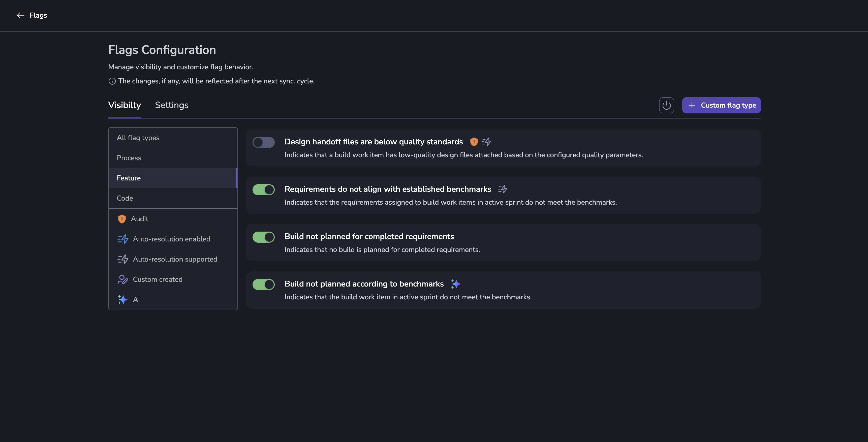Viewport: 868px width, 442px height.
Task: Click audit shield icon on Design handoff flag
Action: [x=474, y=142]
